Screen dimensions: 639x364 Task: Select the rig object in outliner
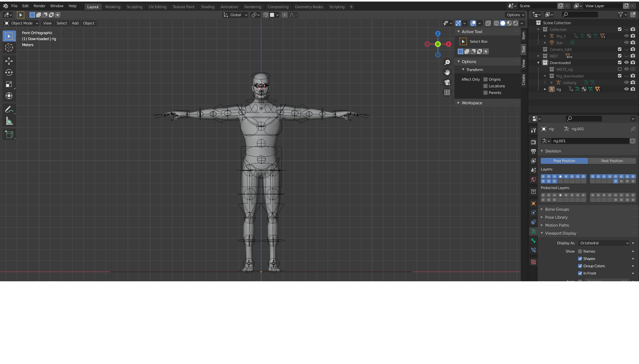click(559, 89)
